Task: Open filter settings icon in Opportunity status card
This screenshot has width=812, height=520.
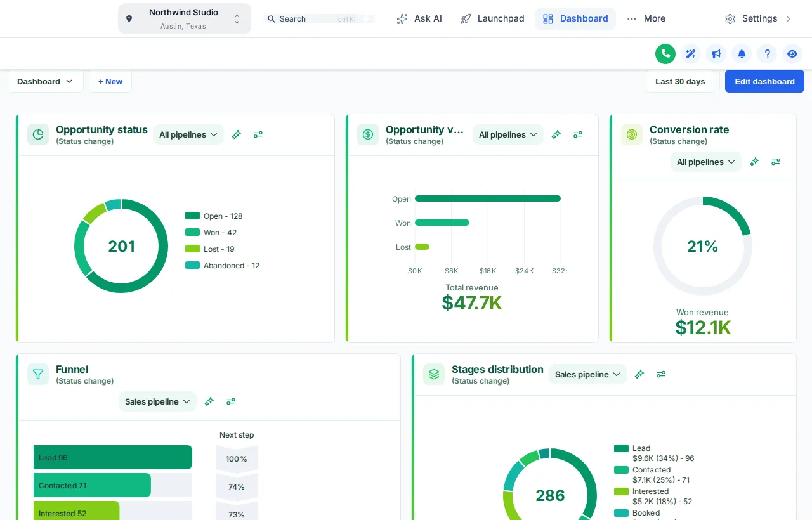Action: 258,134
